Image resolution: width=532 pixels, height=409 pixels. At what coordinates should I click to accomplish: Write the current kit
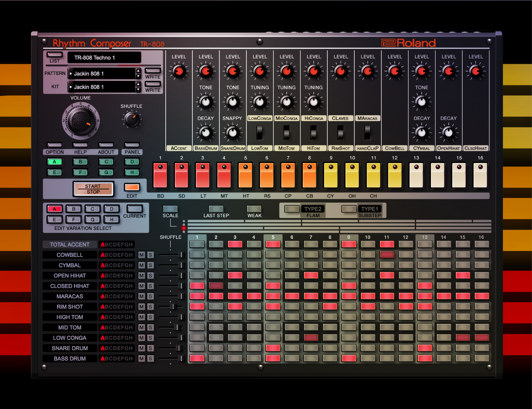[153, 84]
